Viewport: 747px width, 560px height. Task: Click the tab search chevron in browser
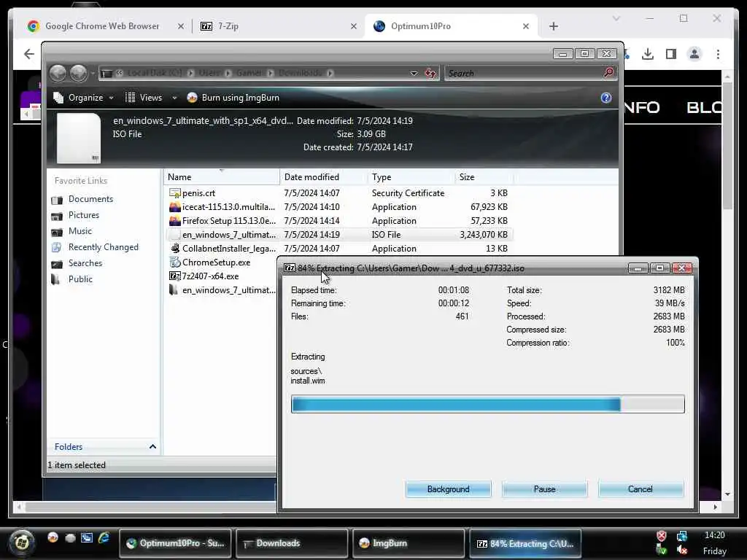(x=616, y=18)
